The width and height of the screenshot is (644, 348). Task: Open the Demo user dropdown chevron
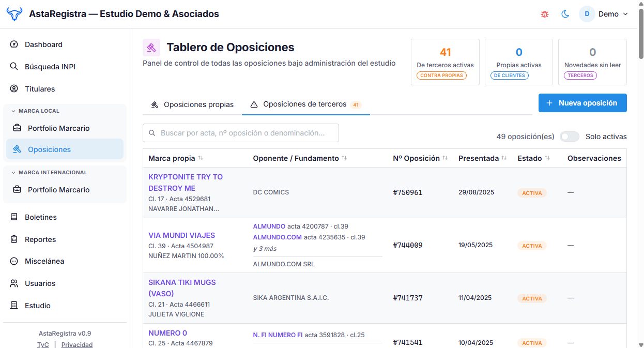[x=625, y=14]
